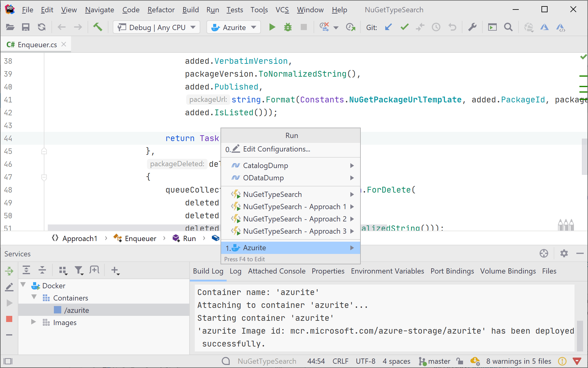Open the Azurite run configuration dropdown
This screenshot has width=588, height=368.
tap(234, 27)
